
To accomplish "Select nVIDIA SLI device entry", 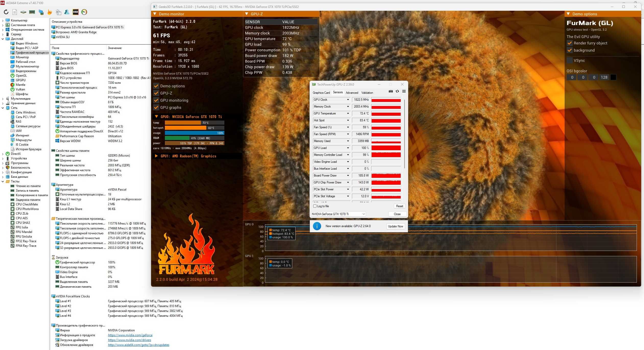I will point(60,37).
